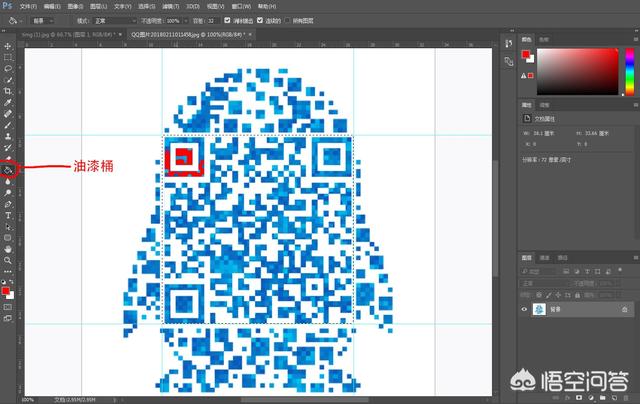Pick a color in the red gradient field

[578, 71]
